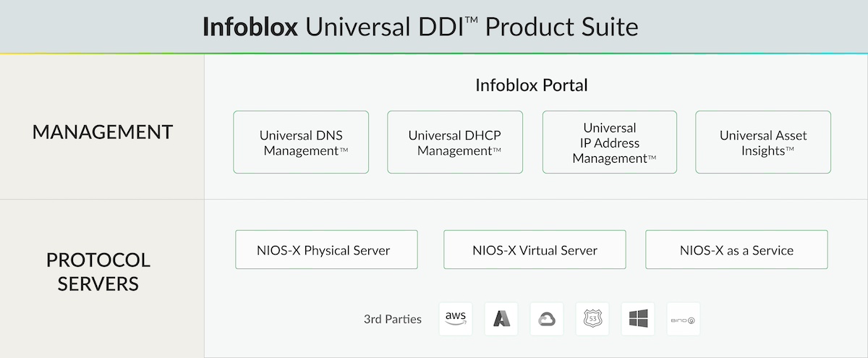Select the Universal DHCP Management box
868x358 pixels.
coord(455,142)
